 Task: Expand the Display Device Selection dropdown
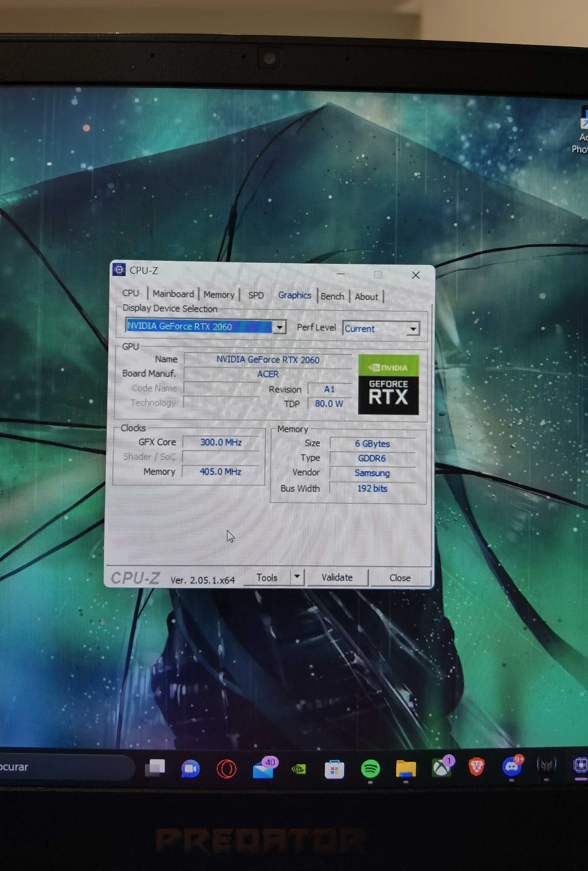tap(279, 327)
